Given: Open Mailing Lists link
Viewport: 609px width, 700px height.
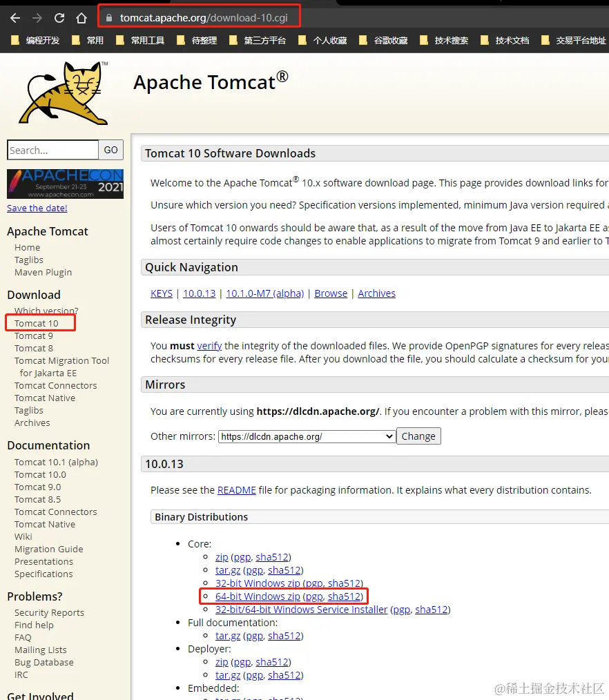Looking at the screenshot, I should click(41, 650).
